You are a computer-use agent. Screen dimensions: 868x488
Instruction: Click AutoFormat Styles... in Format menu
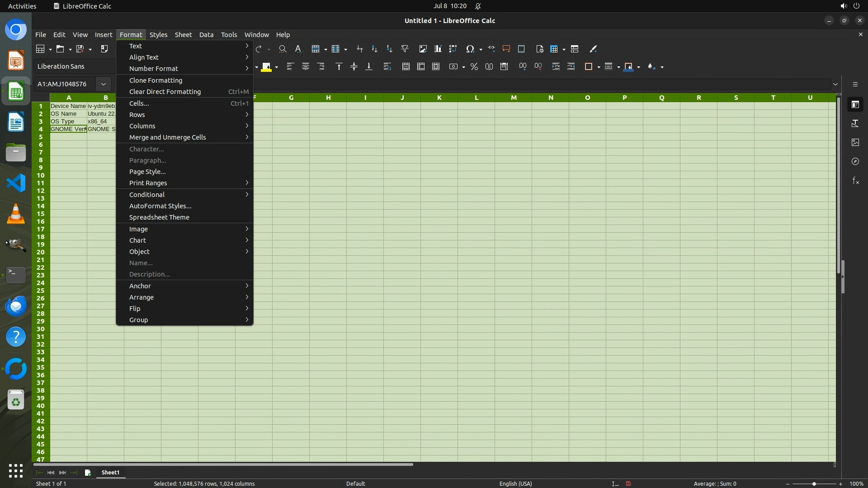point(160,206)
